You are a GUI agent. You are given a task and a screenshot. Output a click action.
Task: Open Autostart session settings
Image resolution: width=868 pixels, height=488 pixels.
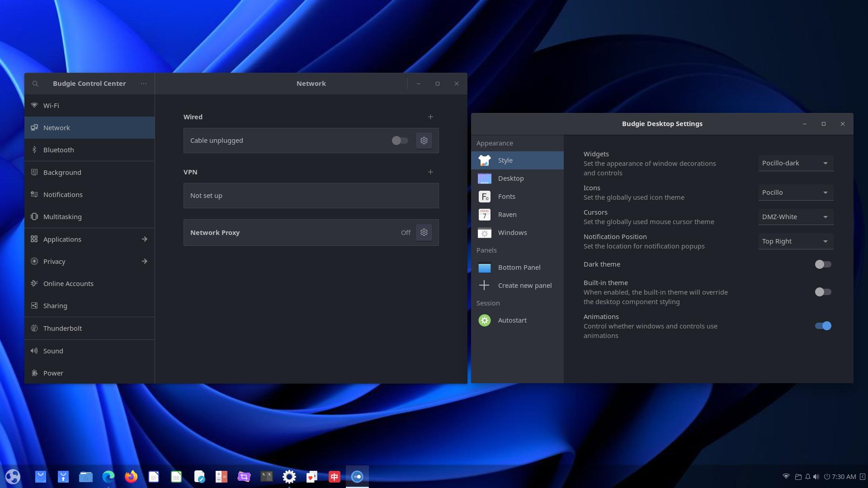coord(512,320)
